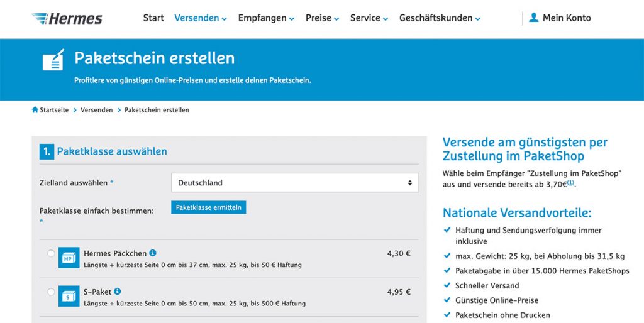The height and width of the screenshot is (323, 644).
Task: Click the home icon in the breadcrumb
Action: pyautogui.click(x=35, y=110)
